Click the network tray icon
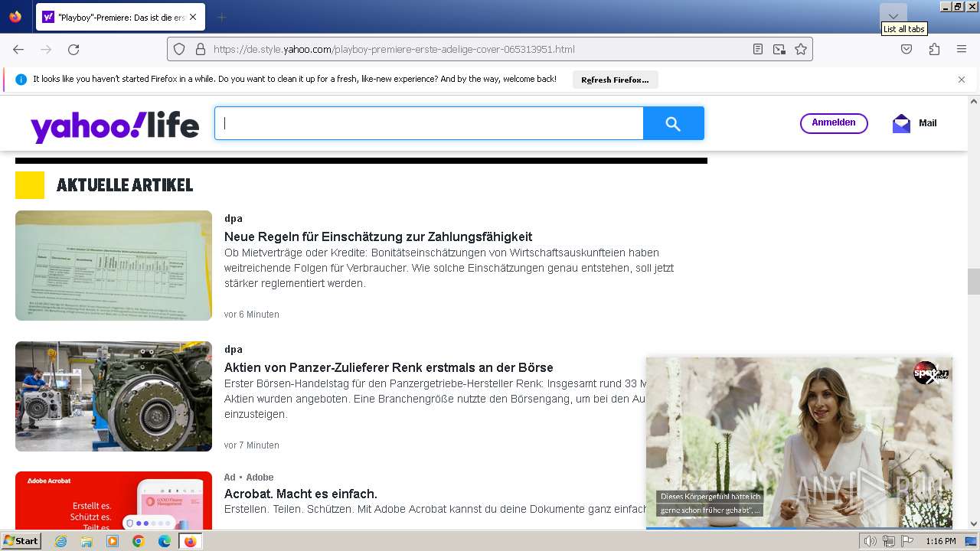This screenshot has height=551, width=980. [889, 541]
